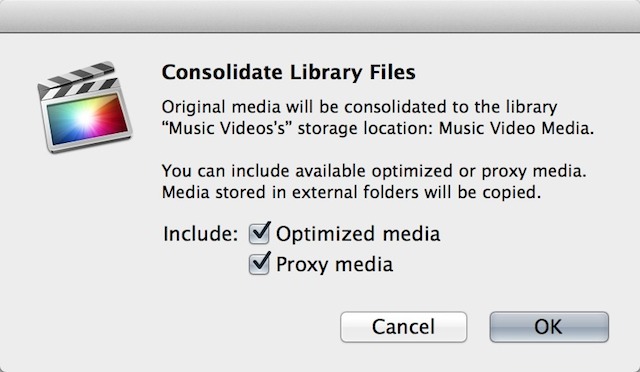The height and width of the screenshot is (372, 640).
Task: Click the "You can include available optimized" sentence
Action: click(x=374, y=171)
